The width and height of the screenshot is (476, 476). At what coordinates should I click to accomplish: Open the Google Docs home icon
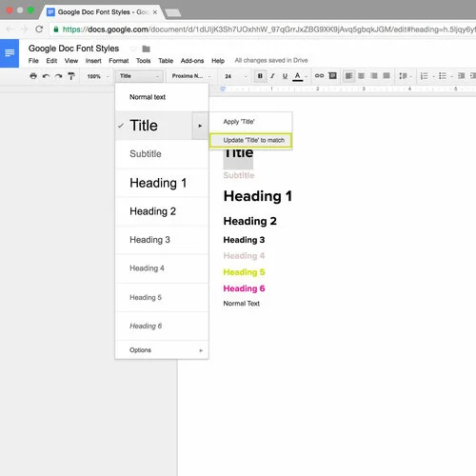click(10, 53)
